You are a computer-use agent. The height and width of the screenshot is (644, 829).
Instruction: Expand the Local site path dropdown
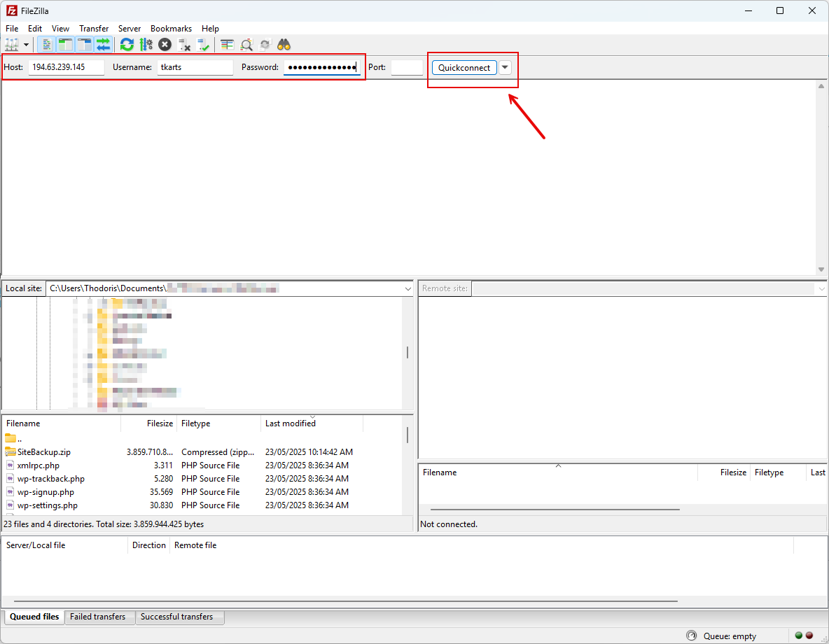(407, 288)
